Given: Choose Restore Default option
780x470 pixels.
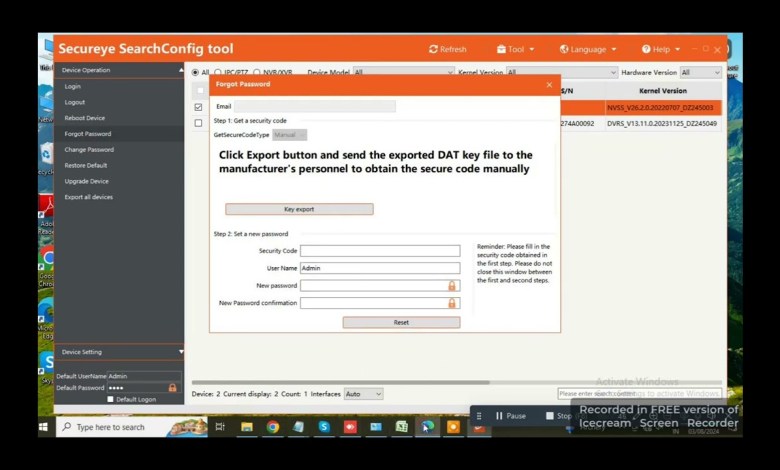Looking at the screenshot, I should pos(86,165).
